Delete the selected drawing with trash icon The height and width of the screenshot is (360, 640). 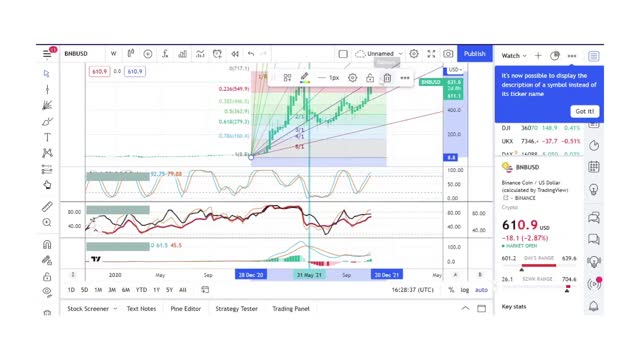click(x=387, y=78)
